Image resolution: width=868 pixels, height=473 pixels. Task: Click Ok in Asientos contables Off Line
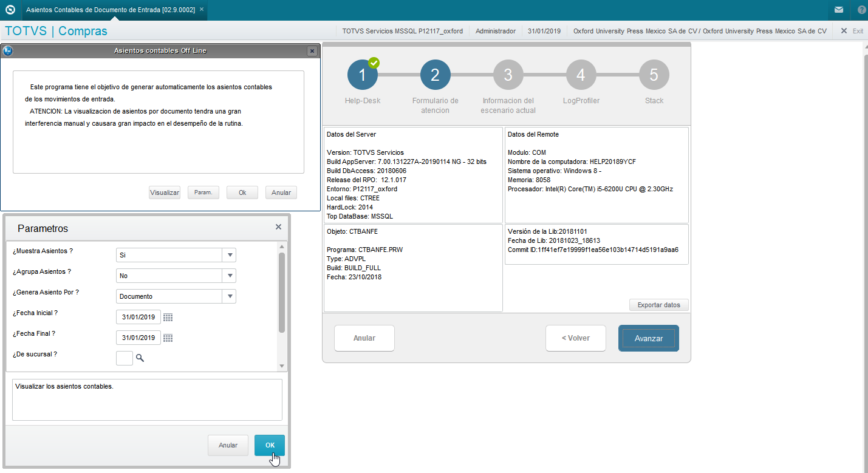point(242,192)
